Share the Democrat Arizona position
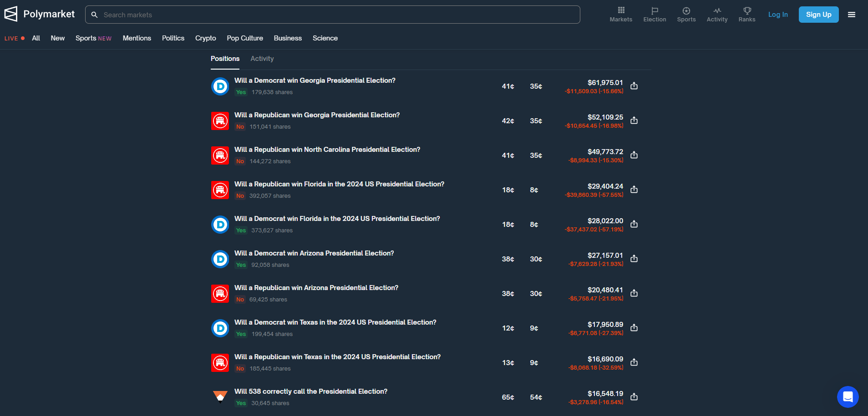868x416 pixels. click(634, 259)
